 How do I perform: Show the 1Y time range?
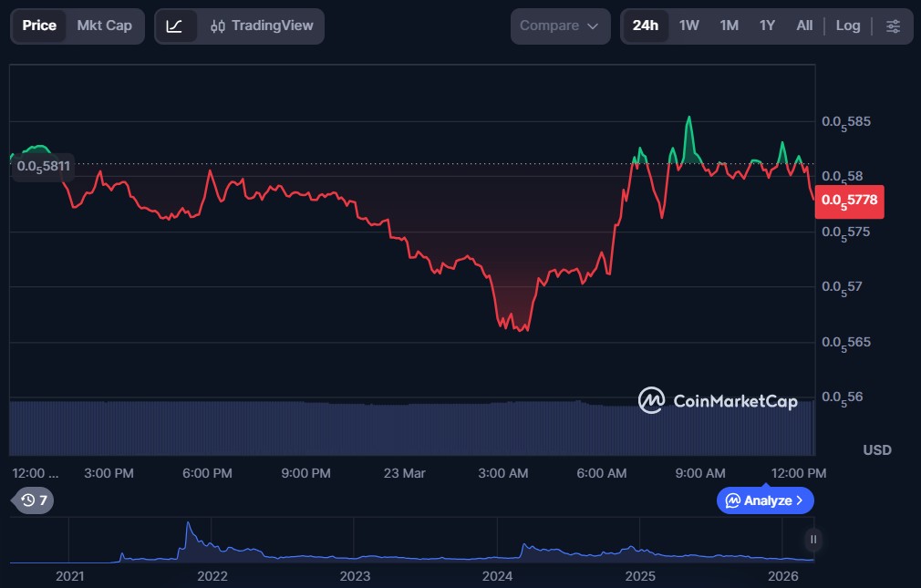767,26
